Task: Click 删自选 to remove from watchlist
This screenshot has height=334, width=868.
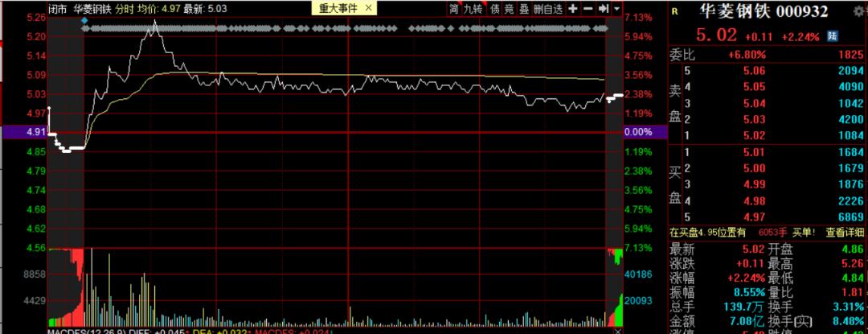Action: (x=548, y=8)
